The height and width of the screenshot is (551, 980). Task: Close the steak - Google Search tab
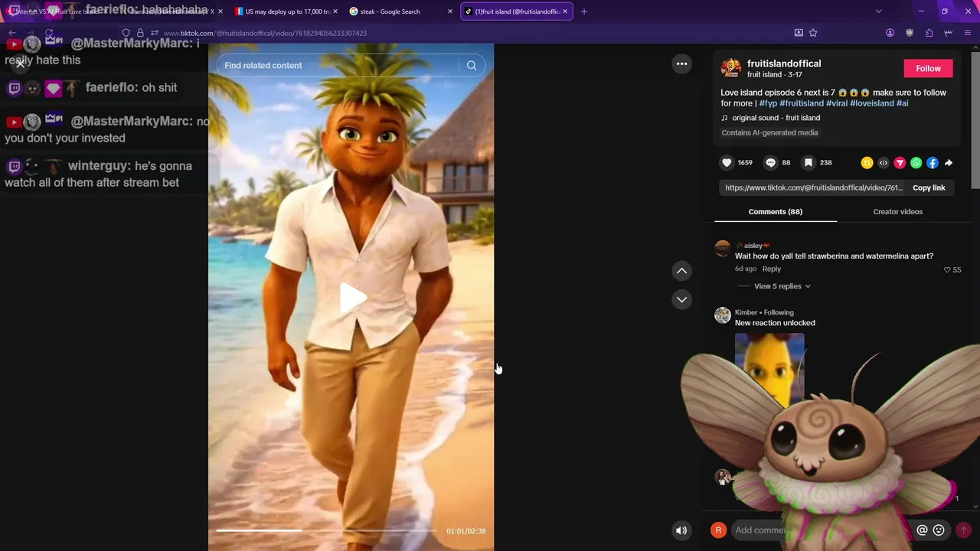[449, 11]
